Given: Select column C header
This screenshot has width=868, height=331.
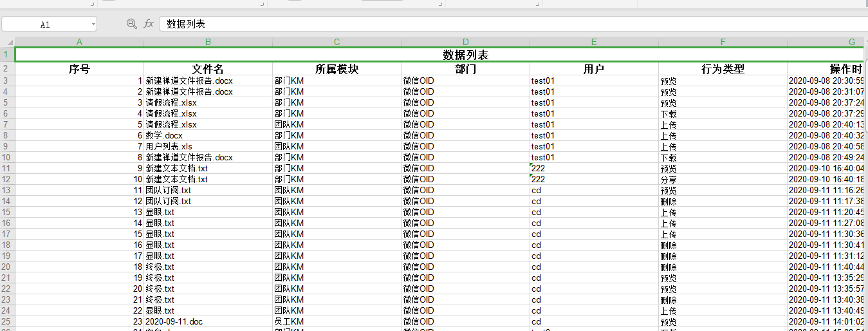Looking at the screenshot, I should [x=337, y=42].
